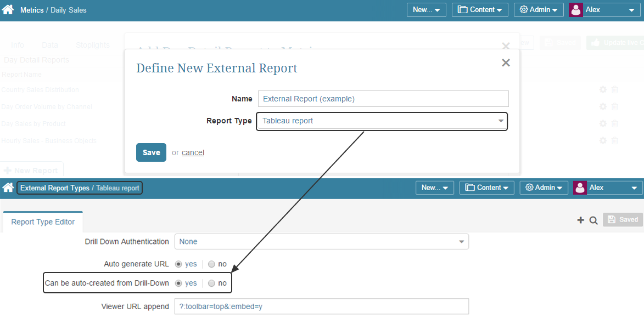Click the cancel link in the dialog
This screenshot has height=318, width=644.
pos(194,152)
